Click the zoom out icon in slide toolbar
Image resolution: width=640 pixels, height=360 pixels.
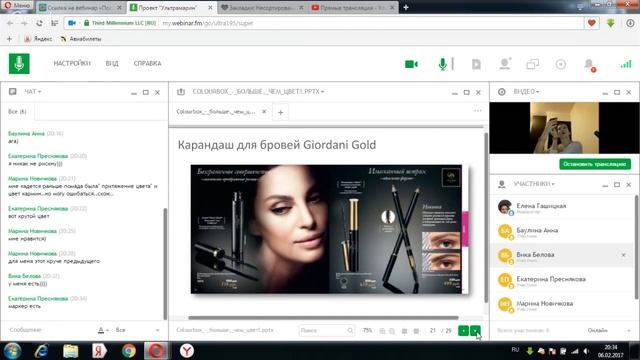(x=392, y=331)
